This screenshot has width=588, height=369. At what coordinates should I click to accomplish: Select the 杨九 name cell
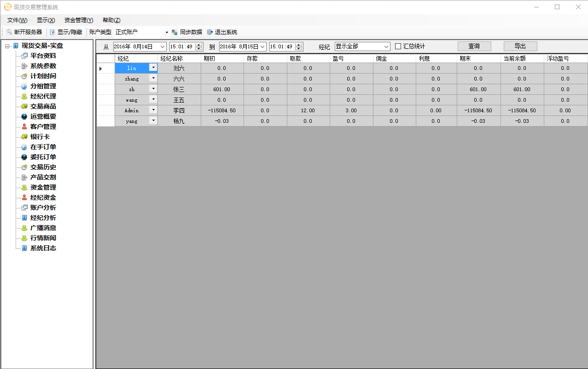pos(179,121)
